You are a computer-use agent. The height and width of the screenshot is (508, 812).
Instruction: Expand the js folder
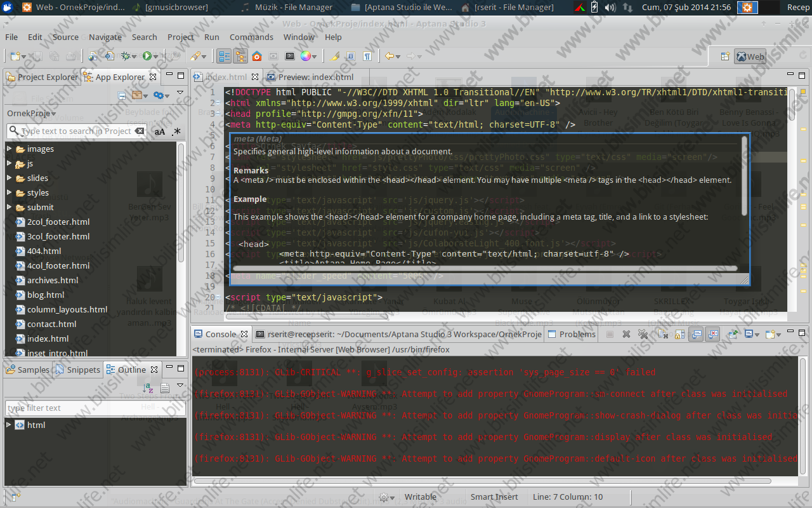click(9, 163)
